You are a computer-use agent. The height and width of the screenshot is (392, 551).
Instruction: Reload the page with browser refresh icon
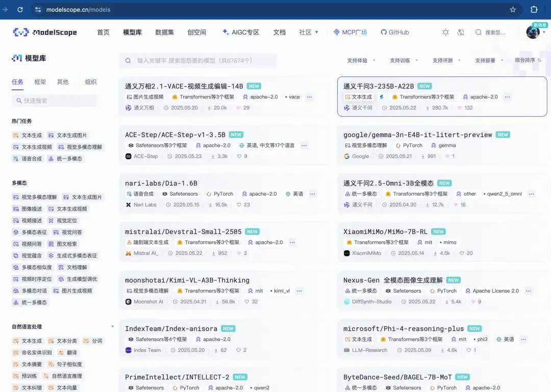point(20,10)
